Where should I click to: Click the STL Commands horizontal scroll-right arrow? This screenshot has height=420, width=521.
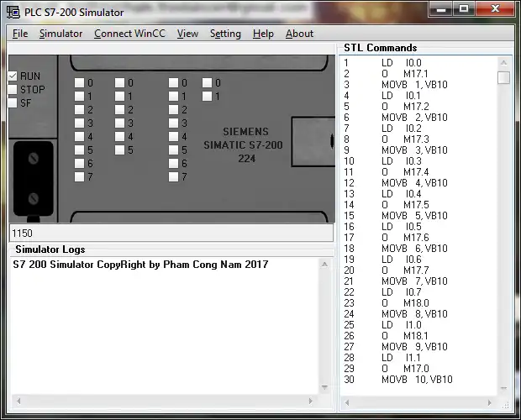coord(489,402)
